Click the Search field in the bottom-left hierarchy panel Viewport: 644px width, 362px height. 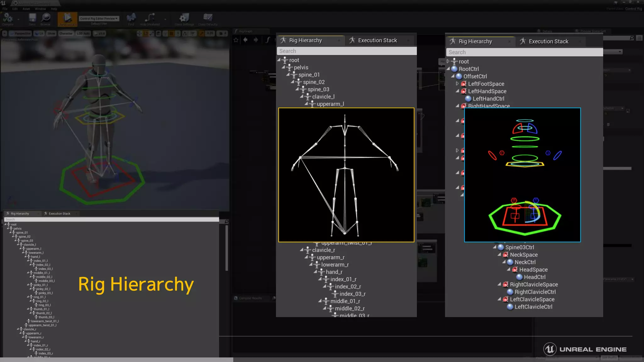point(111,219)
